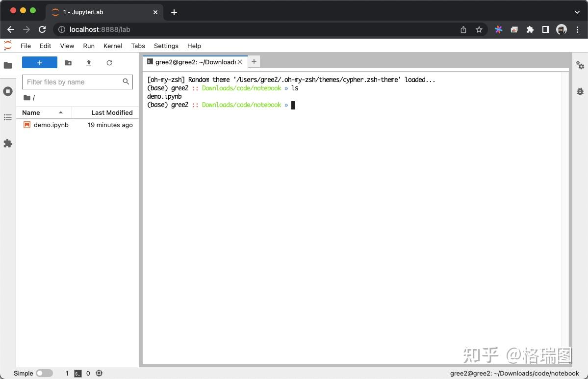Select the '1 - JupyterLab' browser tab
Image resolution: width=588 pixels, height=379 pixels.
[104, 12]
